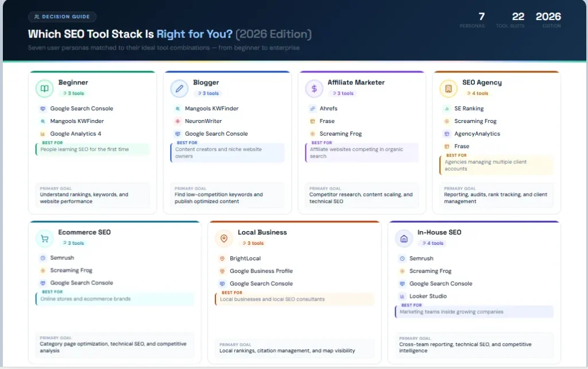
Task: Click the 'Beginner' card title
Action: (73, 83)
